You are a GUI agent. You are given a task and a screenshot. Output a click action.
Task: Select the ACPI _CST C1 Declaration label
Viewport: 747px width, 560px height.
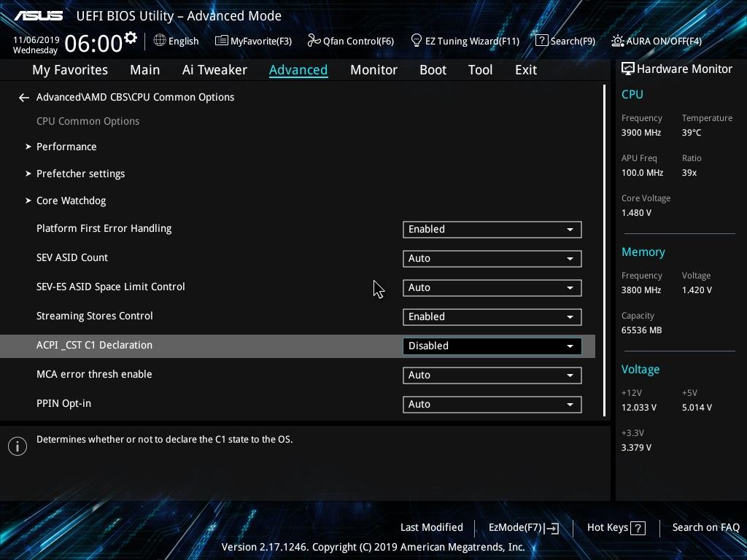coord(94,345)
